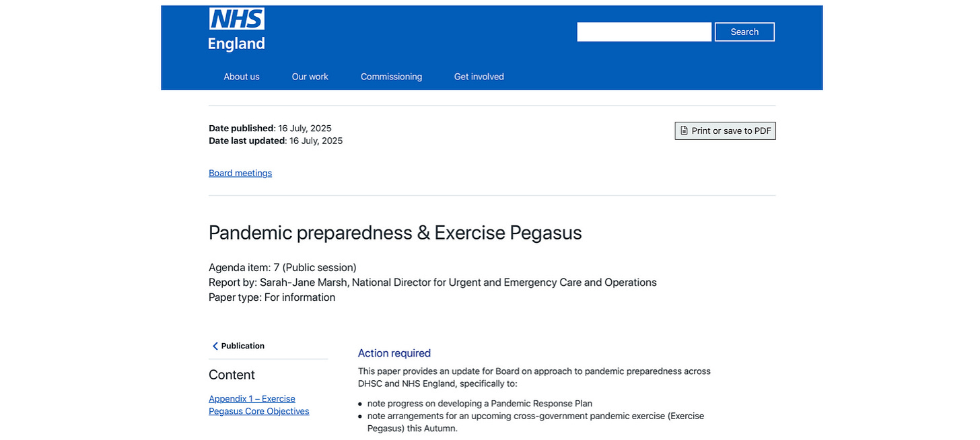Click the Content sidebar heading
The height and width of the screenshot is (440, 980).
232,375
